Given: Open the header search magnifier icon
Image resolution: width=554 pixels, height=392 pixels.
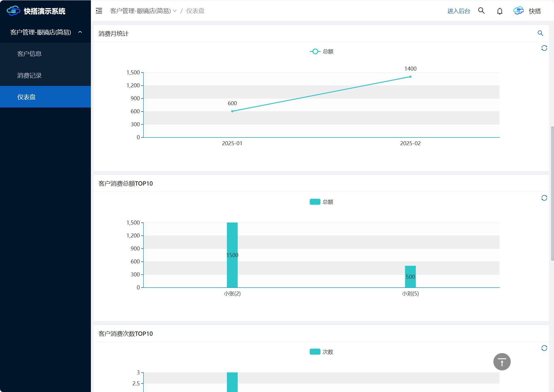Looking at the screenshot, I should click(x=481, y=11).
